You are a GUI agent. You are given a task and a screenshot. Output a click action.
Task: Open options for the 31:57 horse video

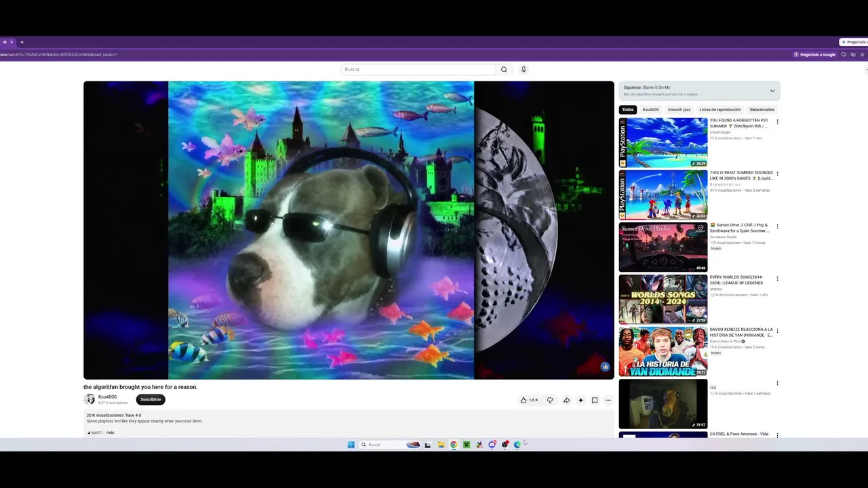tap(777, 383)
